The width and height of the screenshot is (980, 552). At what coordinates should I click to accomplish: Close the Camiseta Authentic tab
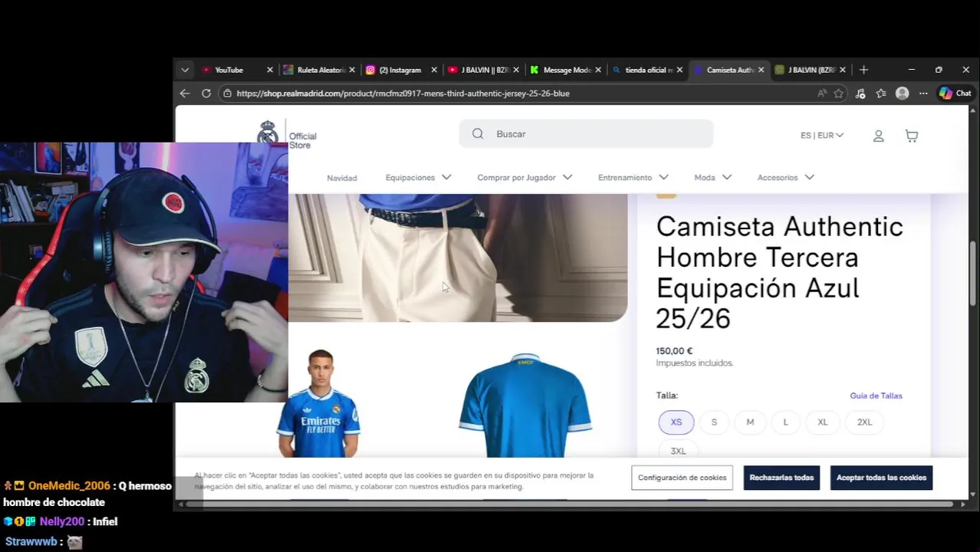tap(761, 70)
